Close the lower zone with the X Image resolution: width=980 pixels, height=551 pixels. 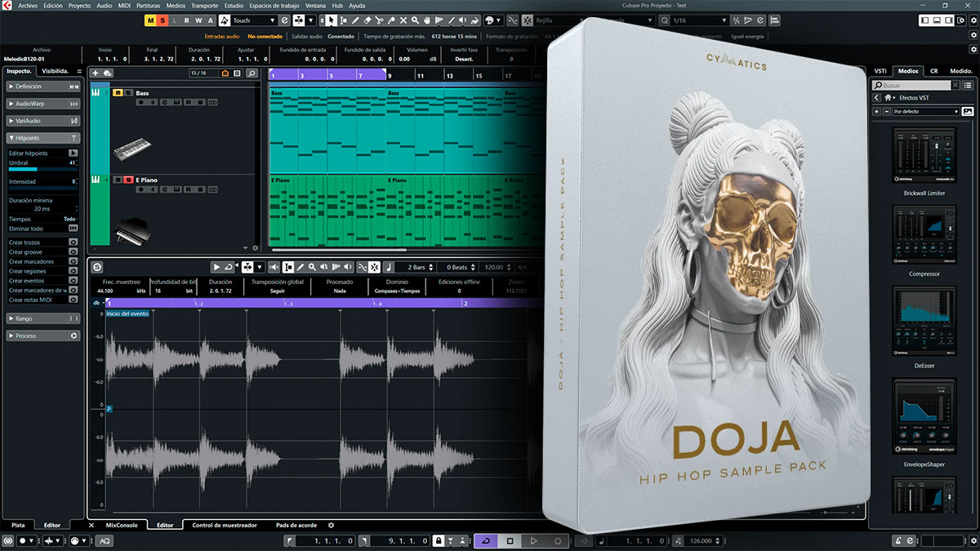[x=91, y=525]
